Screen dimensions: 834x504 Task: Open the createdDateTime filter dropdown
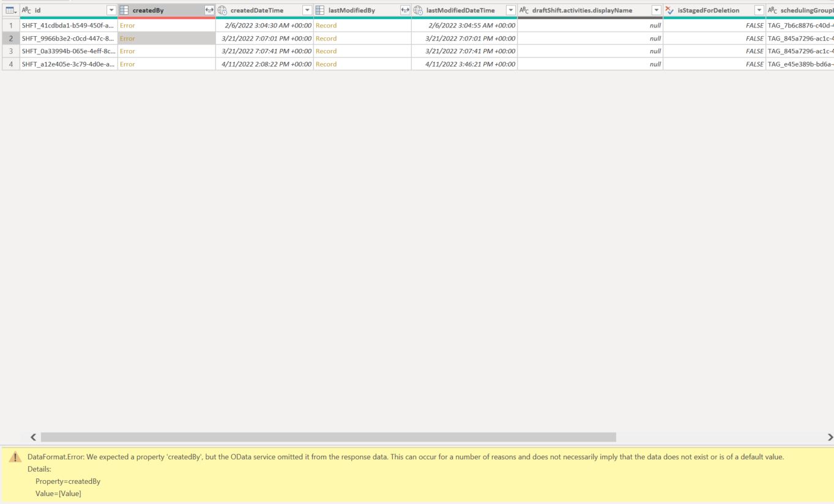307,10
